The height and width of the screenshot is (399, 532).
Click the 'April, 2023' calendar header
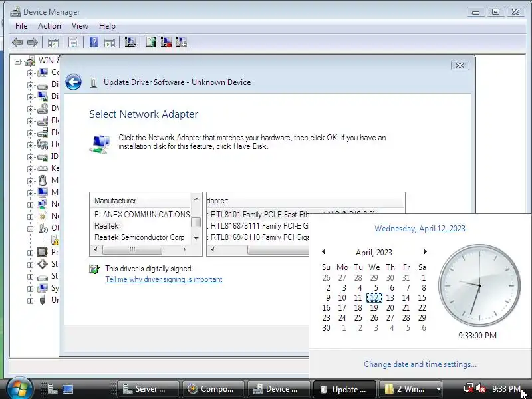(x=374, y=253)
